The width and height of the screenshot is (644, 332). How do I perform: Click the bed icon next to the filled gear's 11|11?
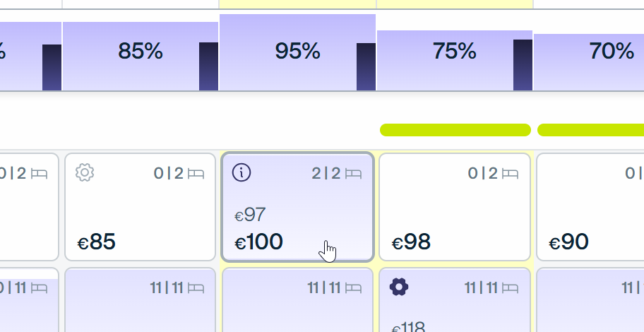[510, 289]
